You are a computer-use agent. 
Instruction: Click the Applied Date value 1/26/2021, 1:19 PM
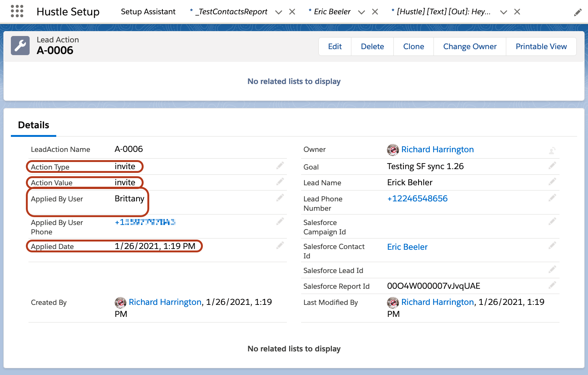(155, 246)
